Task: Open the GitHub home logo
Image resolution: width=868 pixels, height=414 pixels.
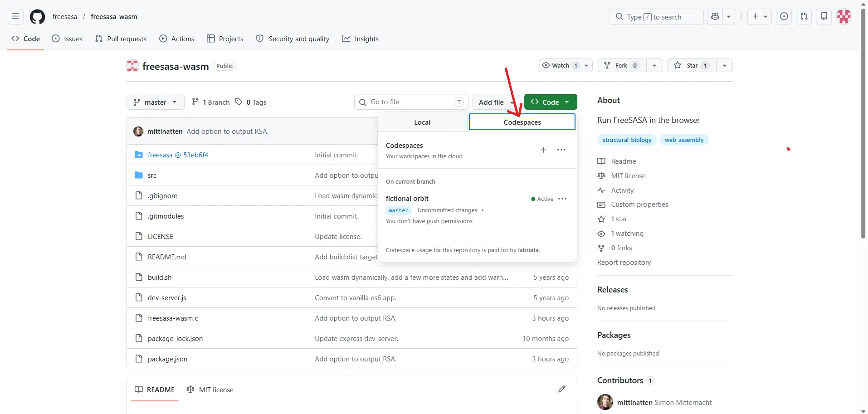Action: [37, 17]
